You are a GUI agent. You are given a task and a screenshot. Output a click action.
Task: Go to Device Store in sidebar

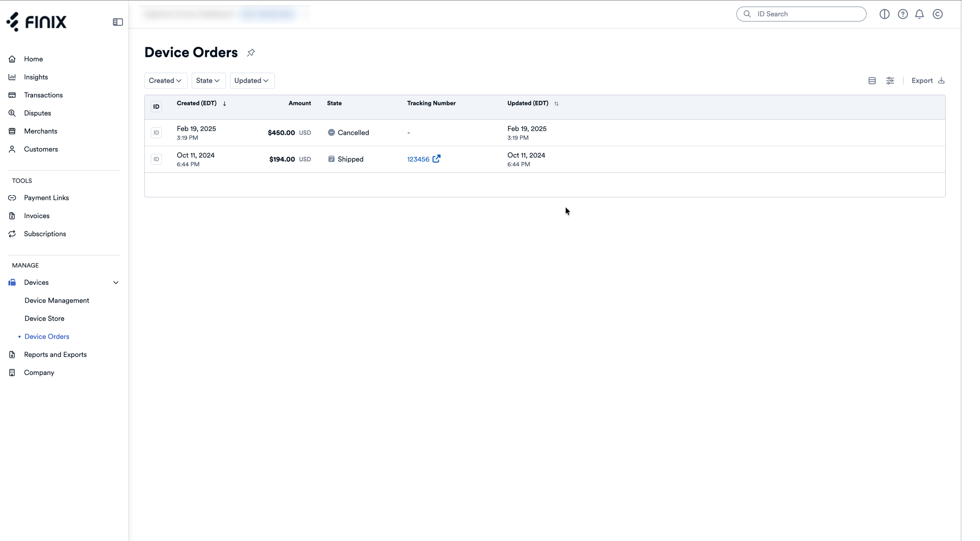click(x=44, y=318)
